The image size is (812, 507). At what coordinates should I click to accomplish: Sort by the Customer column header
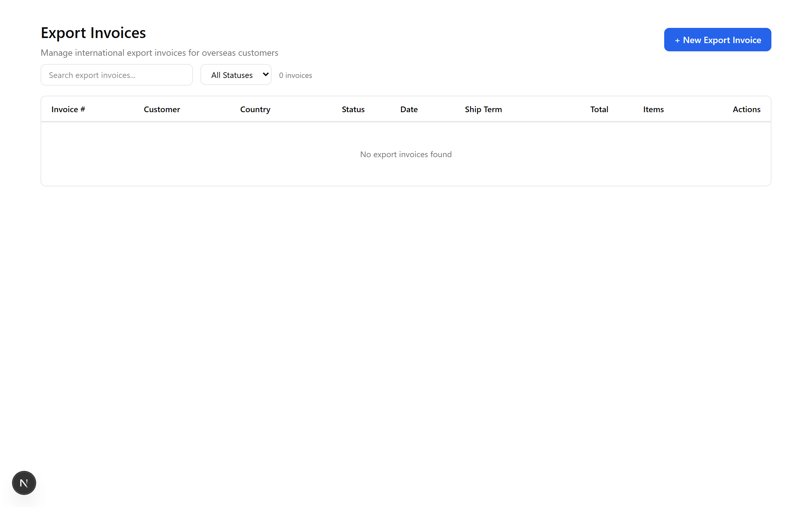click(x=162, y=109)
